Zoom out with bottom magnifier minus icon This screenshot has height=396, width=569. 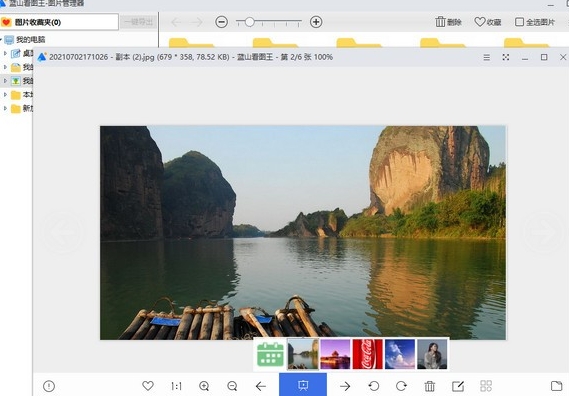click(232, 386)
